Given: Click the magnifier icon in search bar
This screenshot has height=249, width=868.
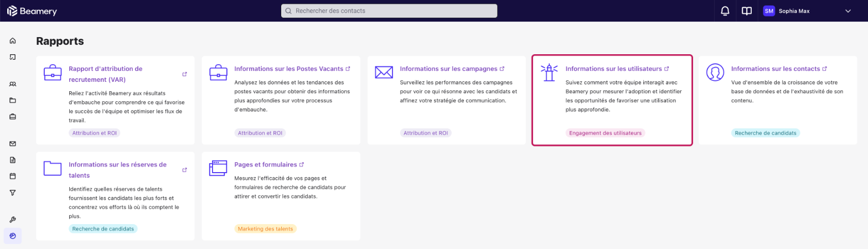Looking at the screenshot, I should coord(288,11).
